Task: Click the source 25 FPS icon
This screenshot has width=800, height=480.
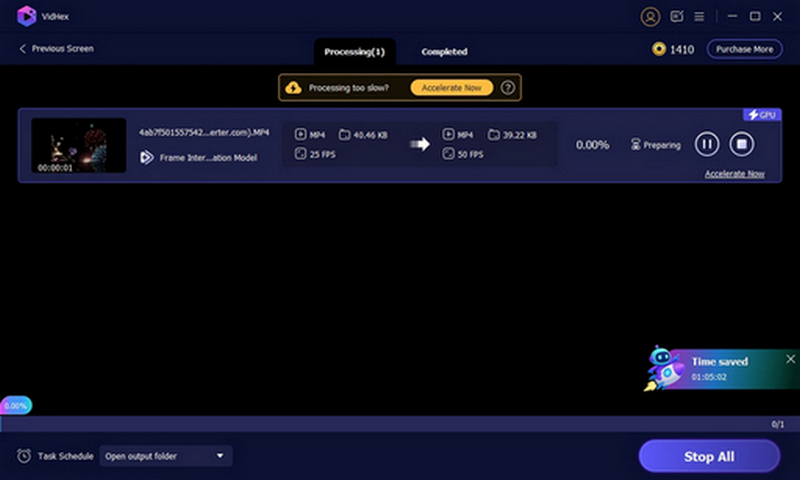Action: click(300, 154)
